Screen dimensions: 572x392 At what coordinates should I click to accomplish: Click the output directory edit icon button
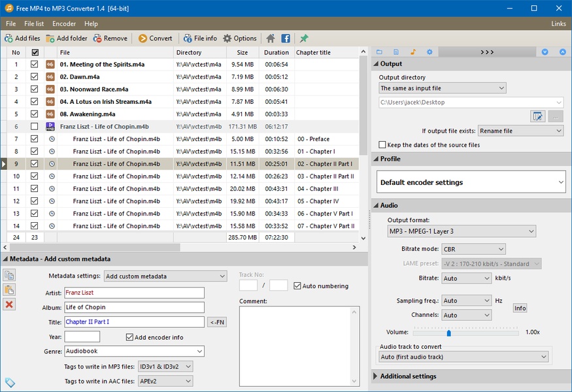(x=538, y=117)
